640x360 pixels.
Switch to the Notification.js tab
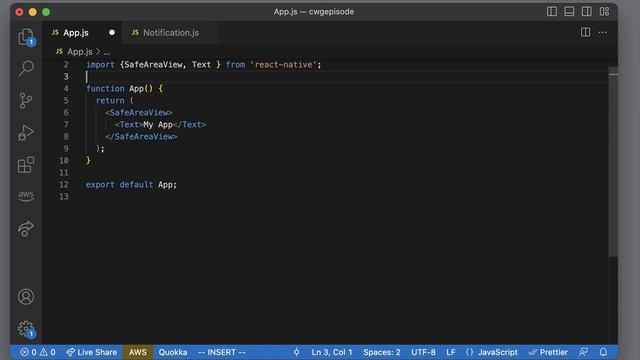click(x=171, y=33)
